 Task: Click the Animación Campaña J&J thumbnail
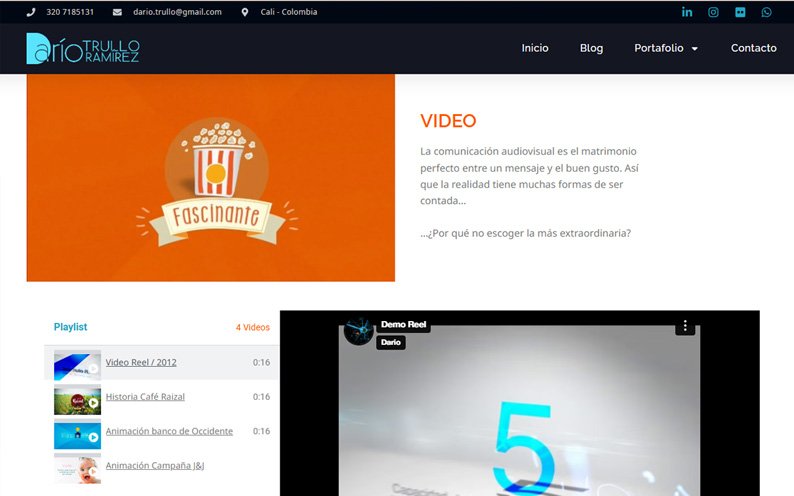[x=77, y=466]
